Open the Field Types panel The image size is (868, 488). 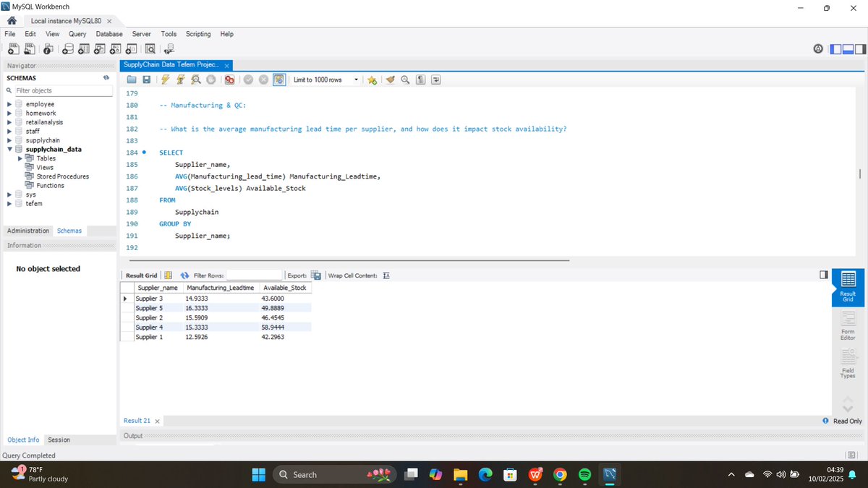(848, 364)
